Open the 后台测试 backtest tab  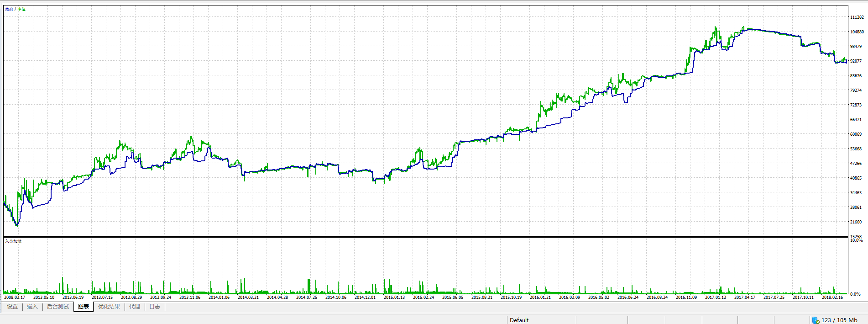pyautogui.click(x=58, y=307)
